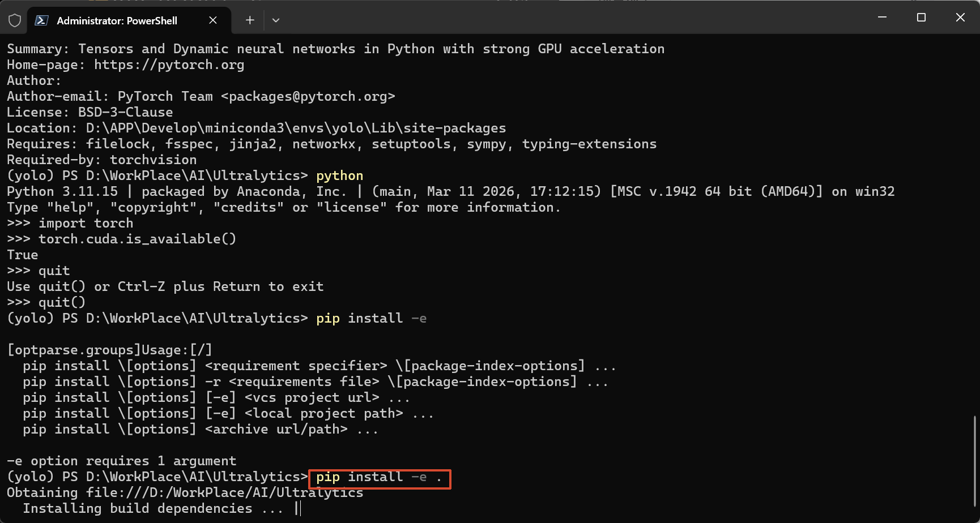Click the yellow 'python' command text
The image size is (980, 523).
point(339,176)
